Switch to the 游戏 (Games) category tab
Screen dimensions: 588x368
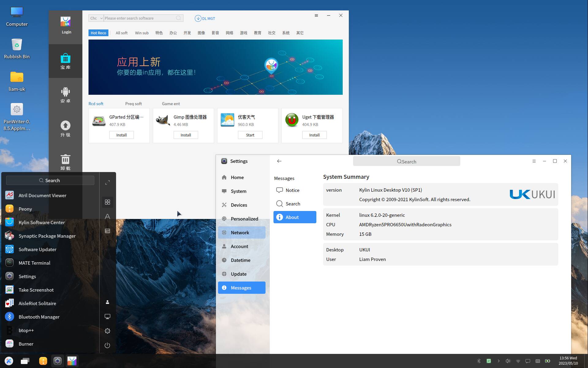click(243, 33)
